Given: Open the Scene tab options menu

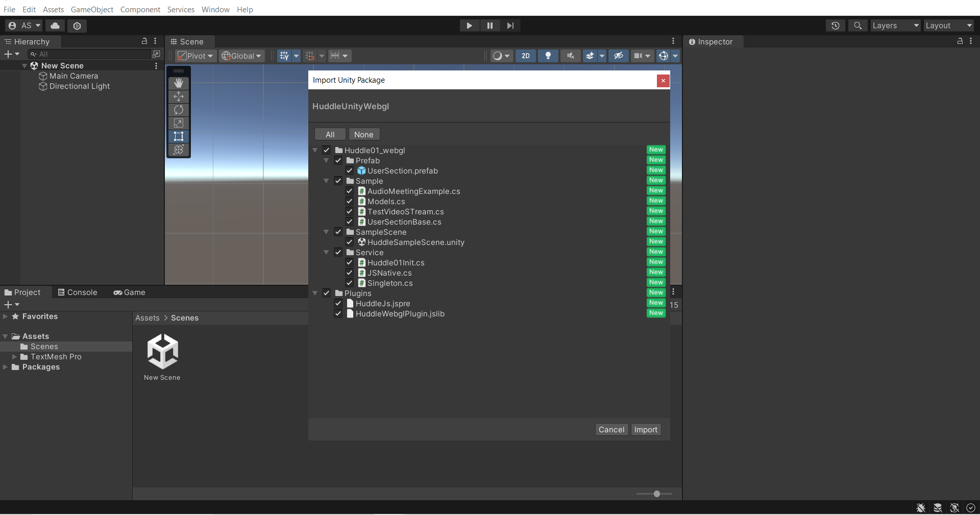Looking at the screenshot, I should coord(673,41).
